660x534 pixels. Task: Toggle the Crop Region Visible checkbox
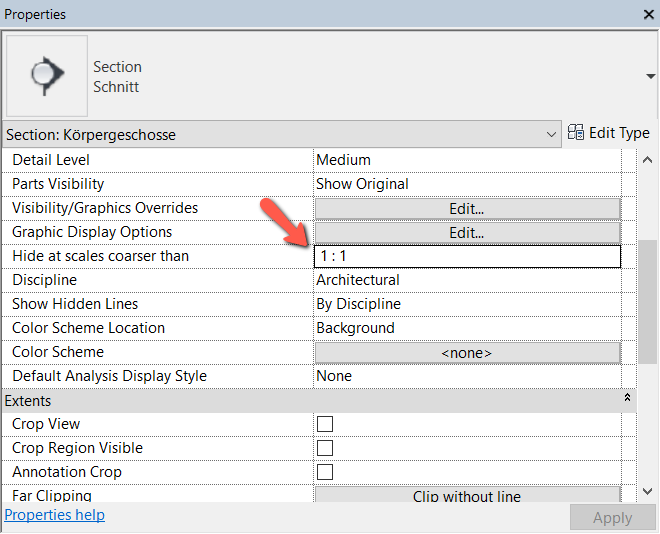pos(325,448)
